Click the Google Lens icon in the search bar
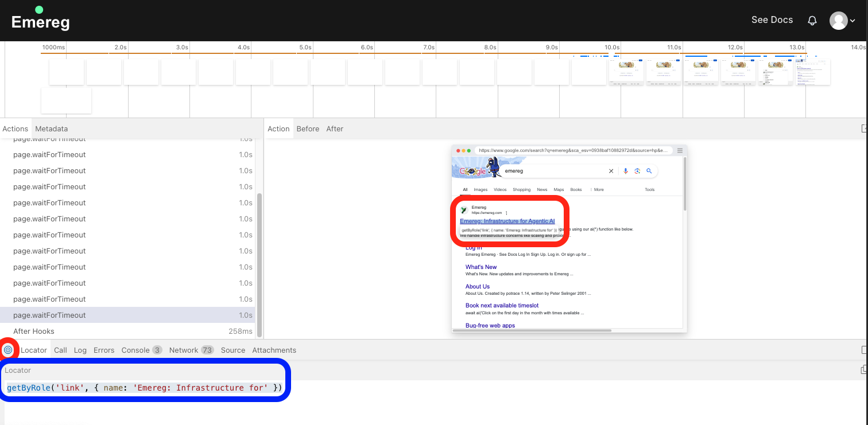The image size is (868, 425). (x=637, y=170)
